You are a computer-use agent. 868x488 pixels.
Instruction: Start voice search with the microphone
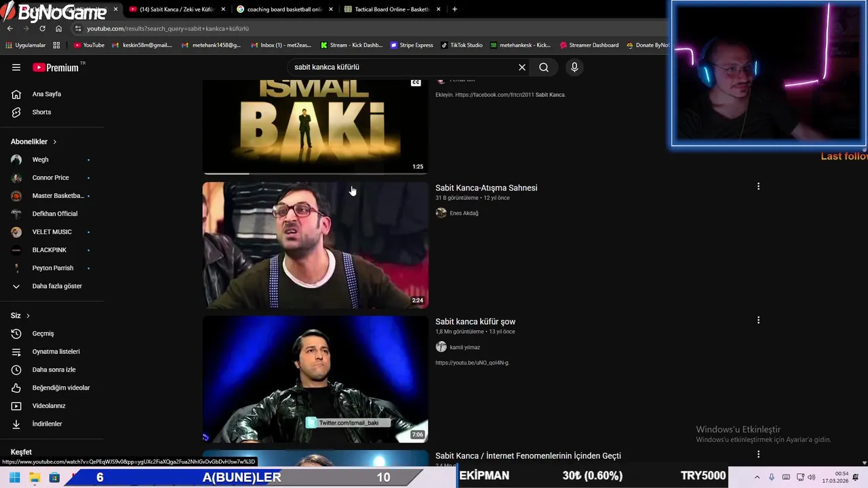(x=574, y=67)
